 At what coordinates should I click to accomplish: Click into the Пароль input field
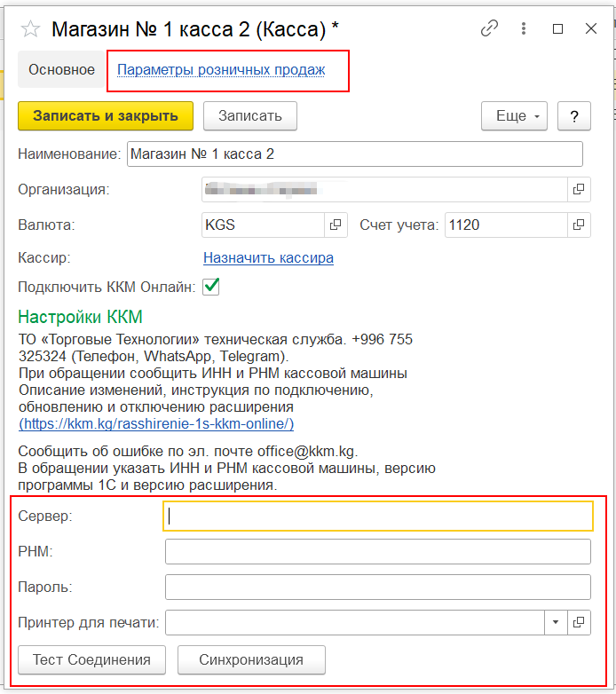coord(377,588)
